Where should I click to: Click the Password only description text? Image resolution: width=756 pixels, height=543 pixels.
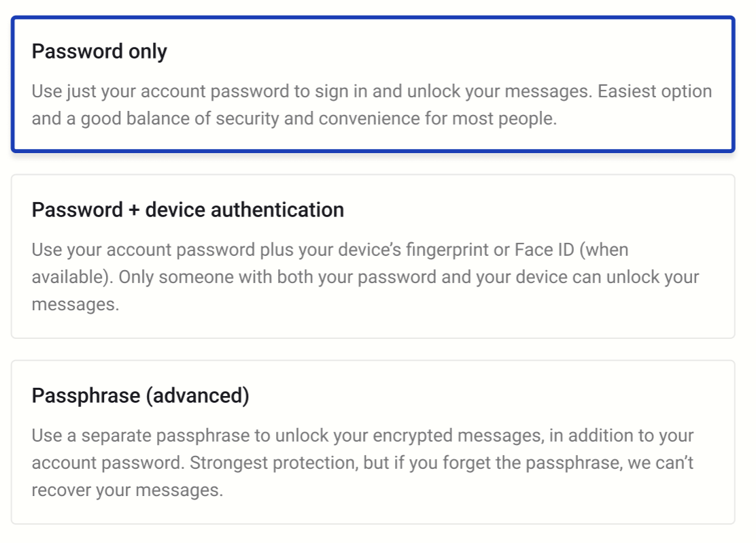[x=371, y=105]
